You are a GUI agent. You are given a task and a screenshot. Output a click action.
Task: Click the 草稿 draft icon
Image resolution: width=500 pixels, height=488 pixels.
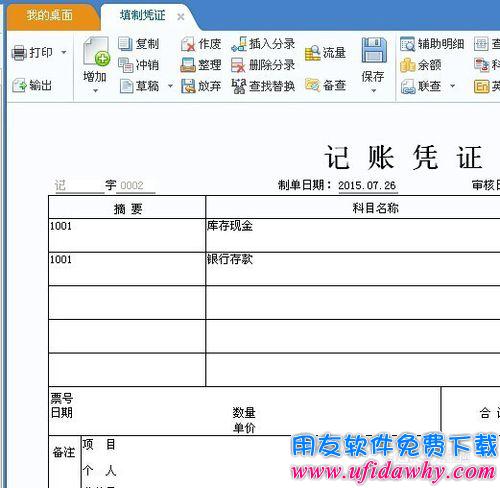[x=126, y=86]
